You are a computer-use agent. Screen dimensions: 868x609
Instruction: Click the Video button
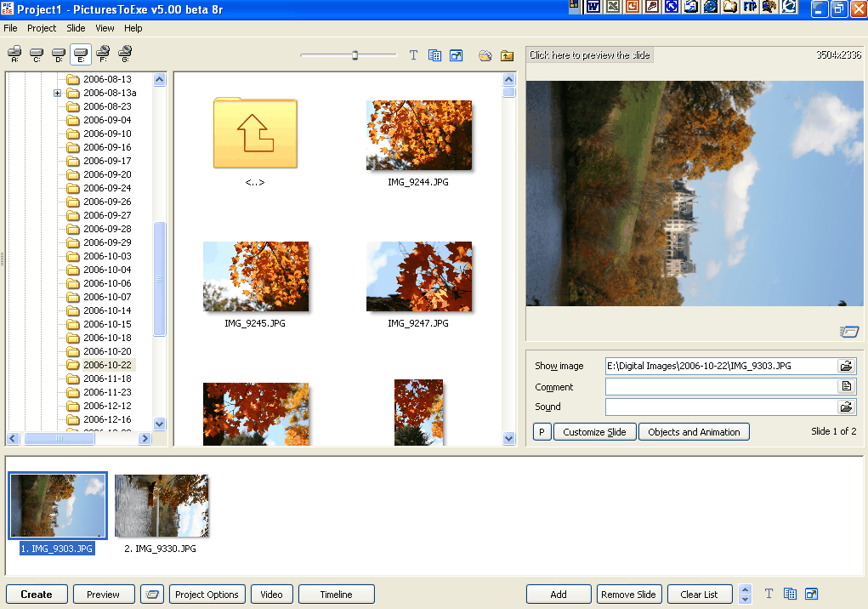272,594
